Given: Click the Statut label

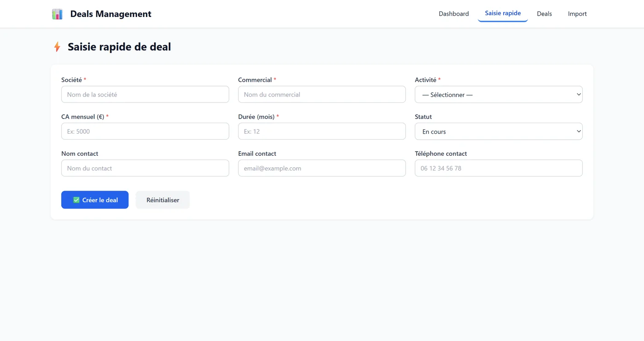Looking at the screenshot, I should [423, 117].
